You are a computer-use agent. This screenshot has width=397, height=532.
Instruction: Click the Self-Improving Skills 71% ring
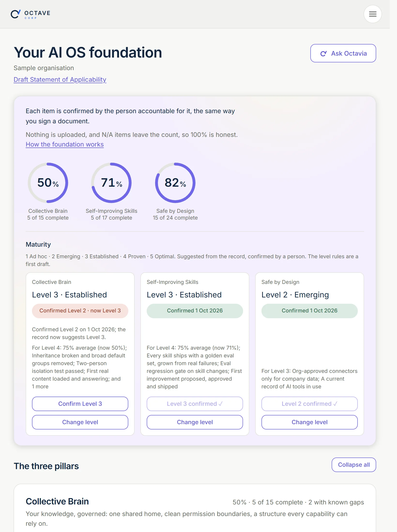tap(111, 183)
